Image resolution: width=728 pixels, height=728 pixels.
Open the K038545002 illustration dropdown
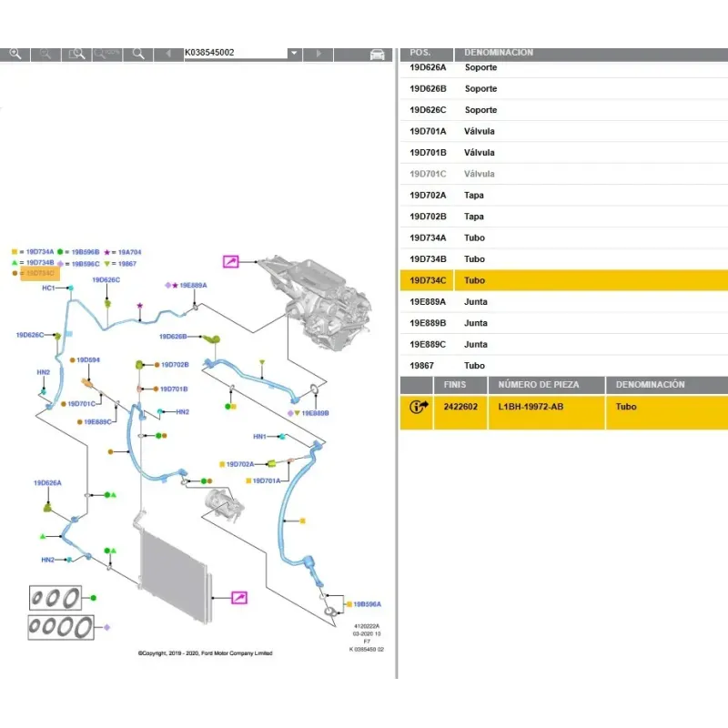pos(293,53)
